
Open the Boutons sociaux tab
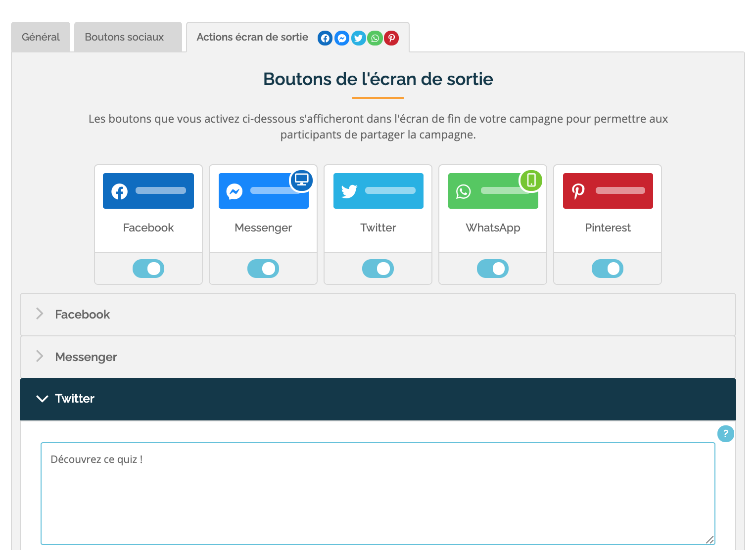click(128, 37)
